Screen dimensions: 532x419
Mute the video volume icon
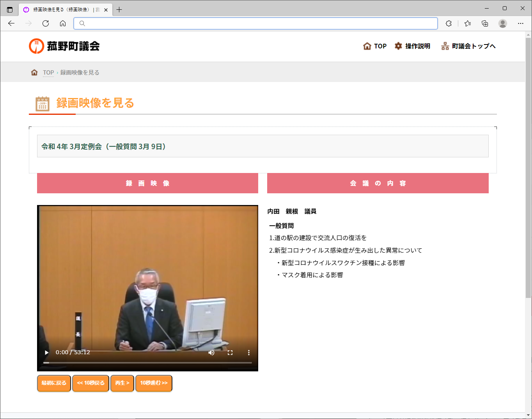tap(211, 353)
